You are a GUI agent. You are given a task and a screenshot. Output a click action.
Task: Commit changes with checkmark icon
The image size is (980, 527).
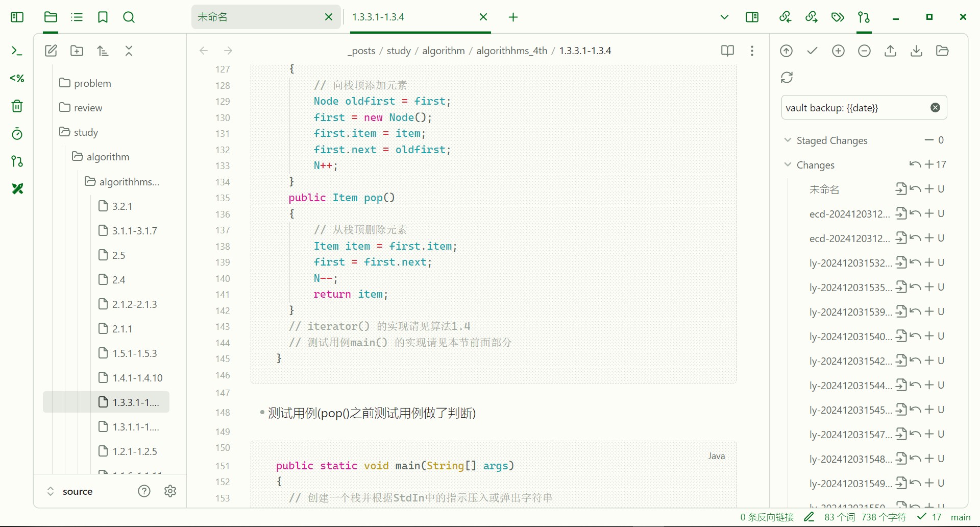[813, 51]
